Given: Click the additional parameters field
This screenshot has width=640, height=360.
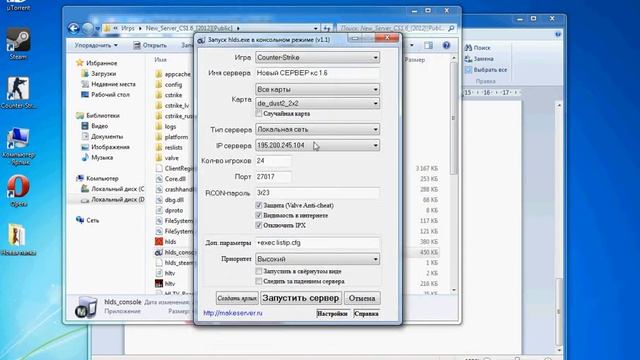Looking at the screenshot, I should click(x=318, y=243).
